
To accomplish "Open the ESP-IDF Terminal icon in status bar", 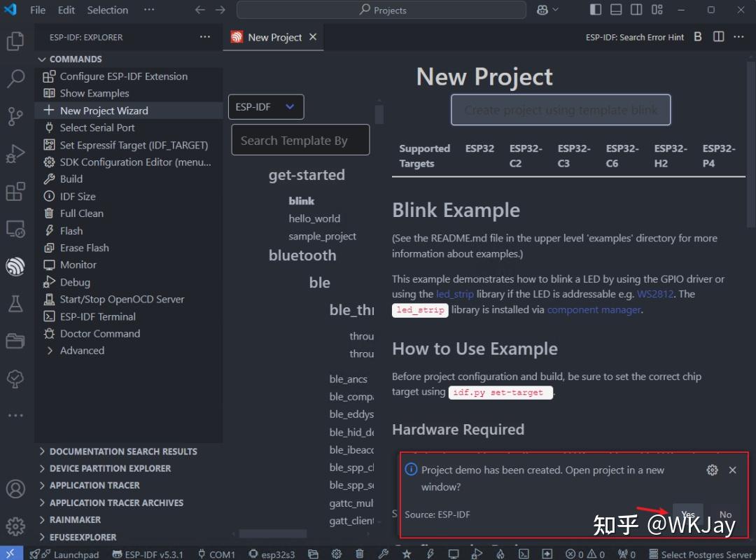I will click(x=522, y=554).
